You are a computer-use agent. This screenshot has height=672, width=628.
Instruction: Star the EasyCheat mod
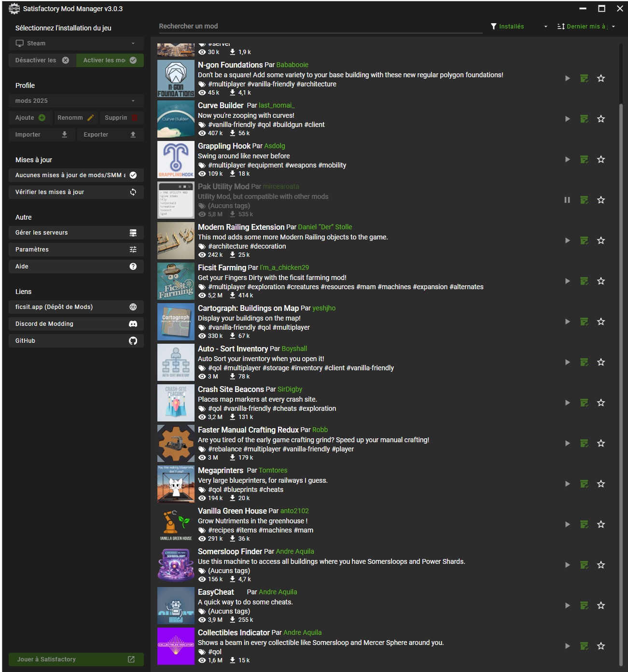click(x=601, y=605)
